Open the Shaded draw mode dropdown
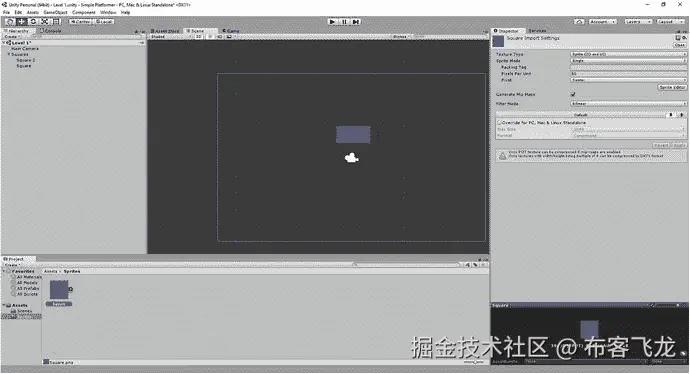Screen dimensions: 690x374 (x=171, y=37)
